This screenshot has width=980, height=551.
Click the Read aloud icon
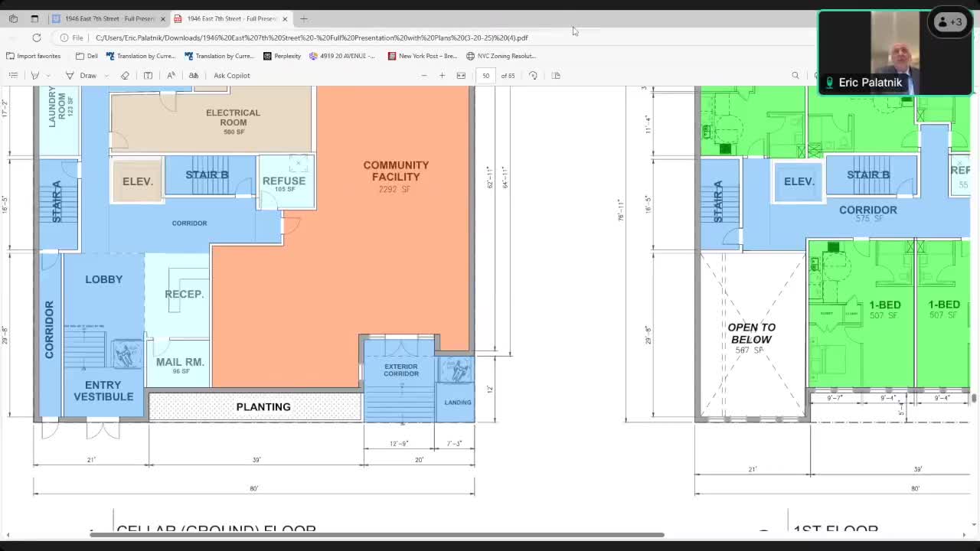click(171, 75)
